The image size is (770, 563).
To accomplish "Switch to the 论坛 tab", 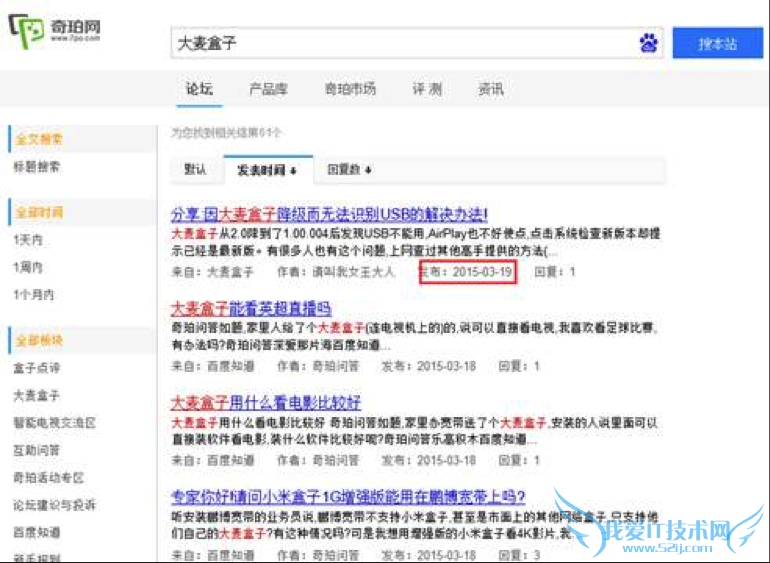I will pyautogui.click(x=199, y=89).
